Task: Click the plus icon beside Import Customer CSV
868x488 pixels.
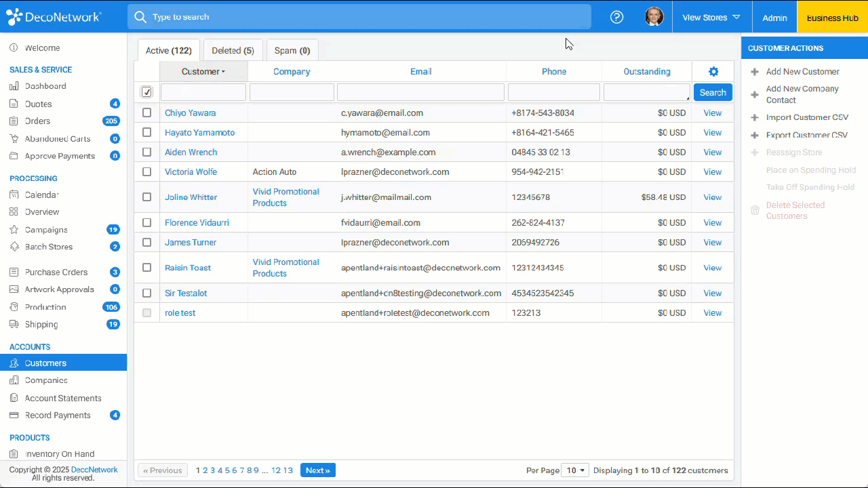Action: [x=755, y=118]
